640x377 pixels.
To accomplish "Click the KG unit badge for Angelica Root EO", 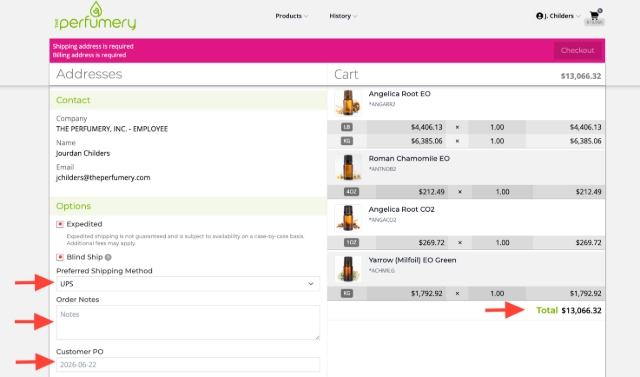I will pos(347,141).
